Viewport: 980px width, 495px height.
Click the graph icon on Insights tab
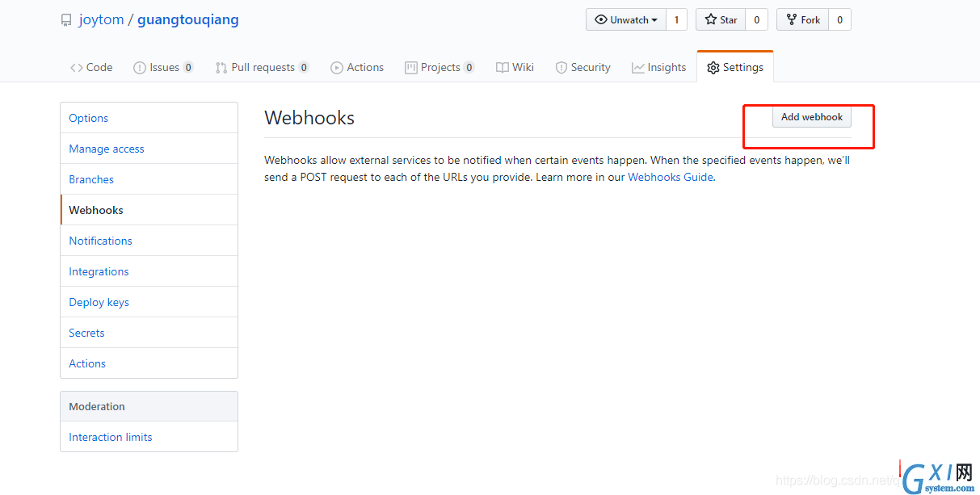pos(638,68)
